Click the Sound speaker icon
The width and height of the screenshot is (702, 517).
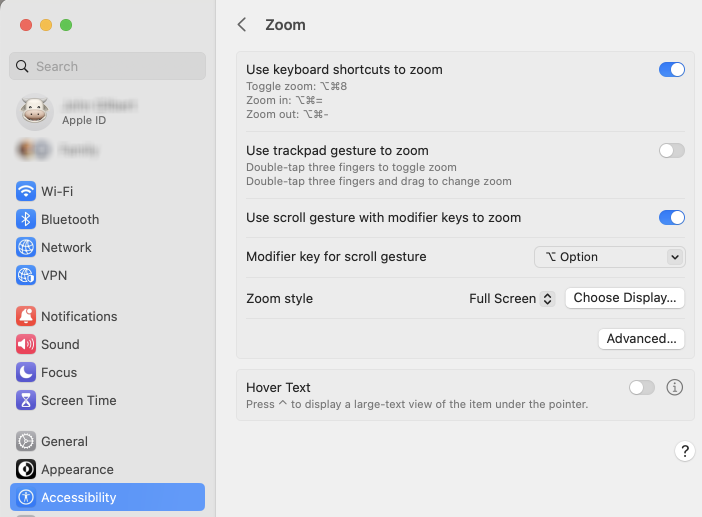pos(26,344)
